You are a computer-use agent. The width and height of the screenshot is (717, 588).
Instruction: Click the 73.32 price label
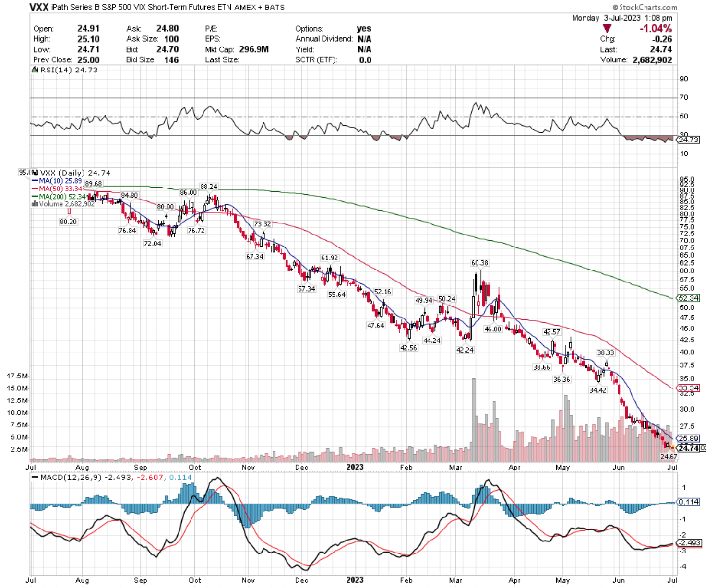[x=263, y=224]
